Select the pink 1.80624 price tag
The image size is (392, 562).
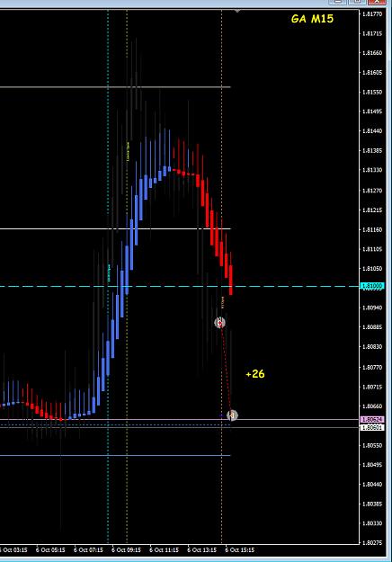[x=372, y=419]
